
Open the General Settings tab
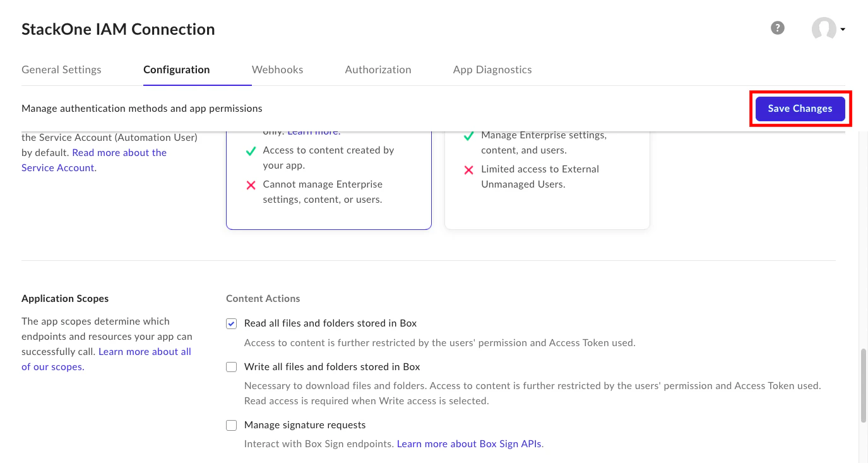(x=61, y=69)
